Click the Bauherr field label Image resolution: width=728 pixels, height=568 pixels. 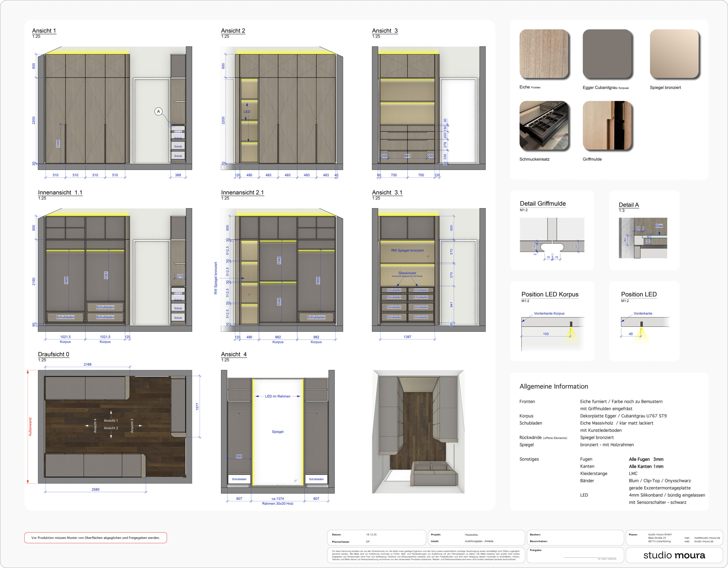point(535,534)
